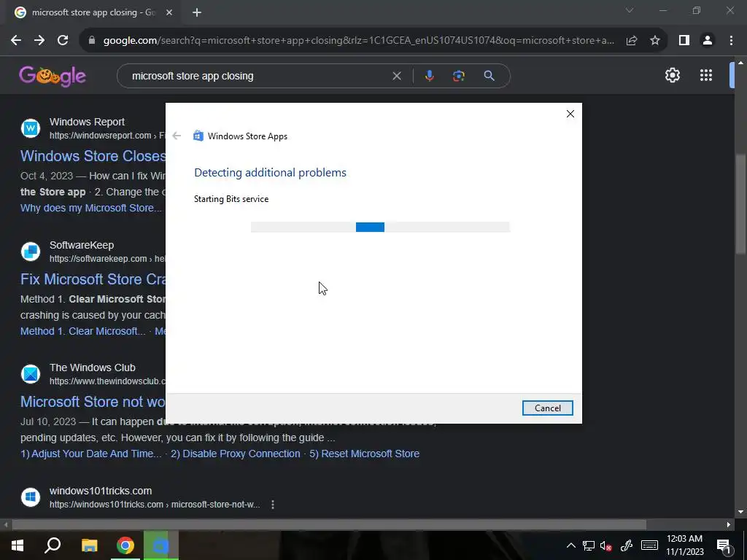The height and width of the screenshot is (560, 747).
Task: Open the Google apps grid icon
Action: 706,75
